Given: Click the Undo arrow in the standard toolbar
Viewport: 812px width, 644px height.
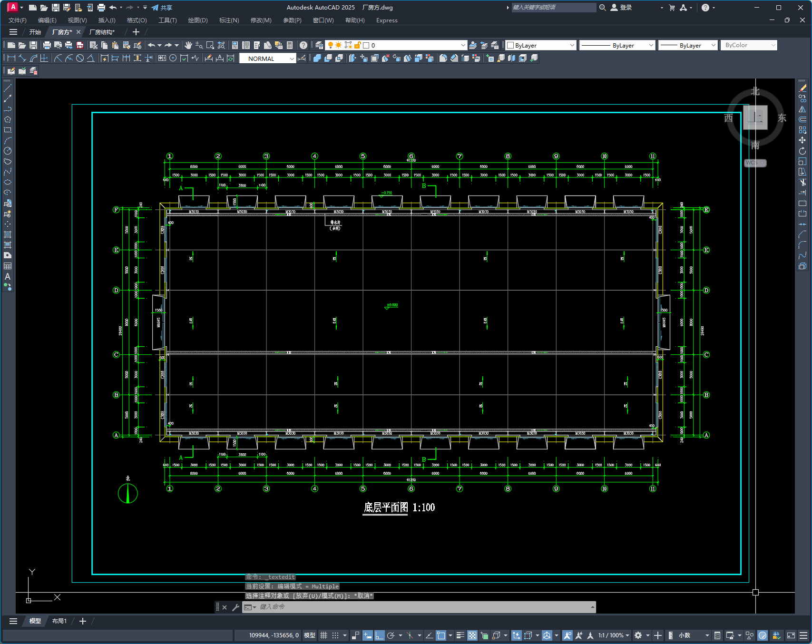Looking at the screenshot, I should click(x=151, y=45).
